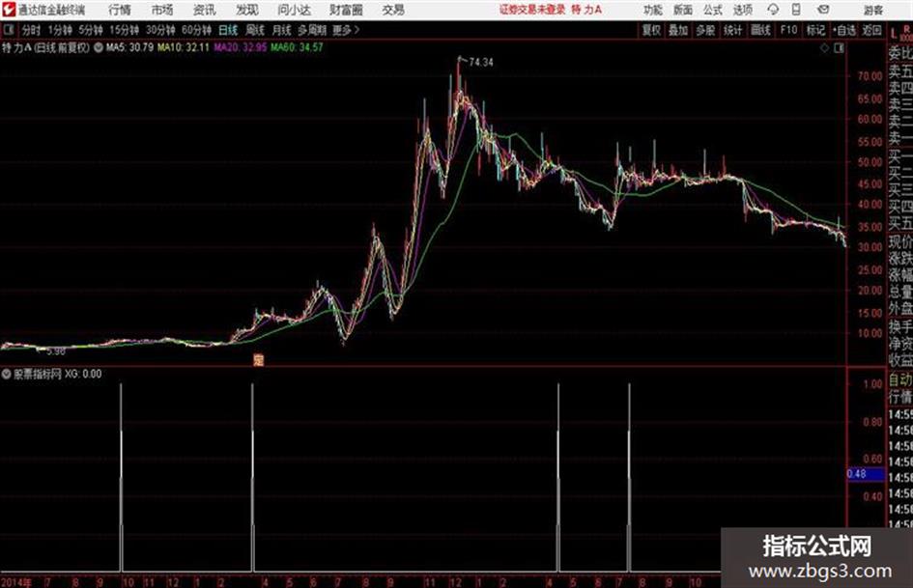This screenshot has height=588, width=913.
Task: Click the 游客 guest account label
Action: click(x=872, y=10)
